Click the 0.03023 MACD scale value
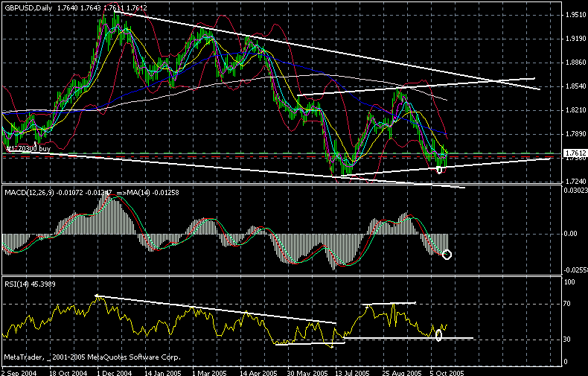Viewport: 588px width, 376px height. click(575, 191)
